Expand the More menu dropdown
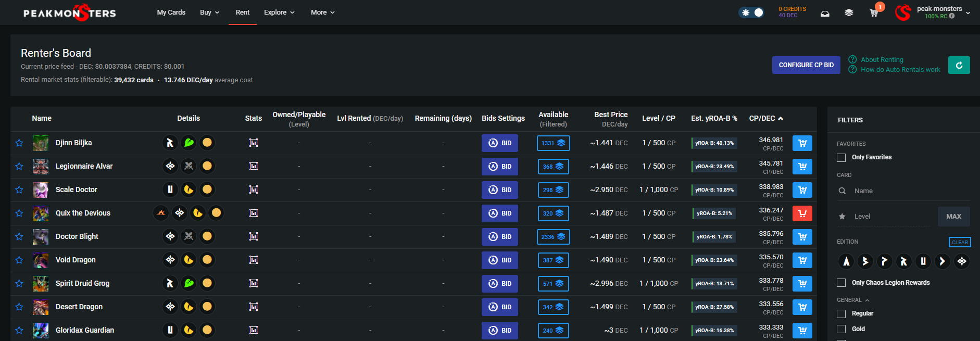The width and height of the screenshot is (980, 341). point(323,12)
